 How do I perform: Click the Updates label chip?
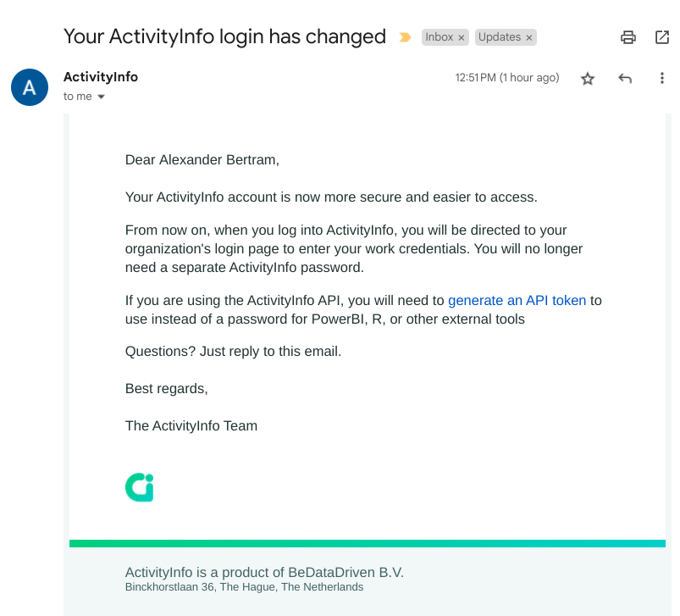coord(500,37)
